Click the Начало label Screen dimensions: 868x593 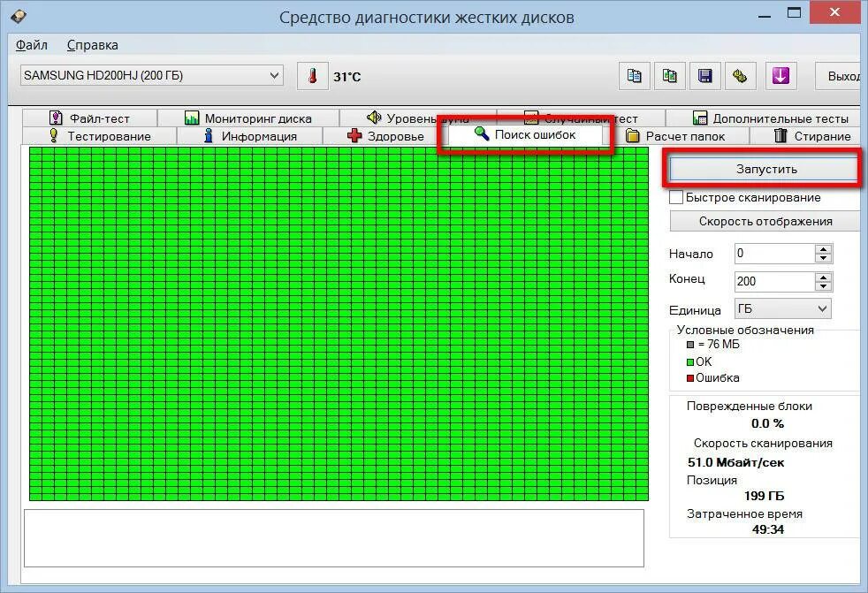[691, 255]
